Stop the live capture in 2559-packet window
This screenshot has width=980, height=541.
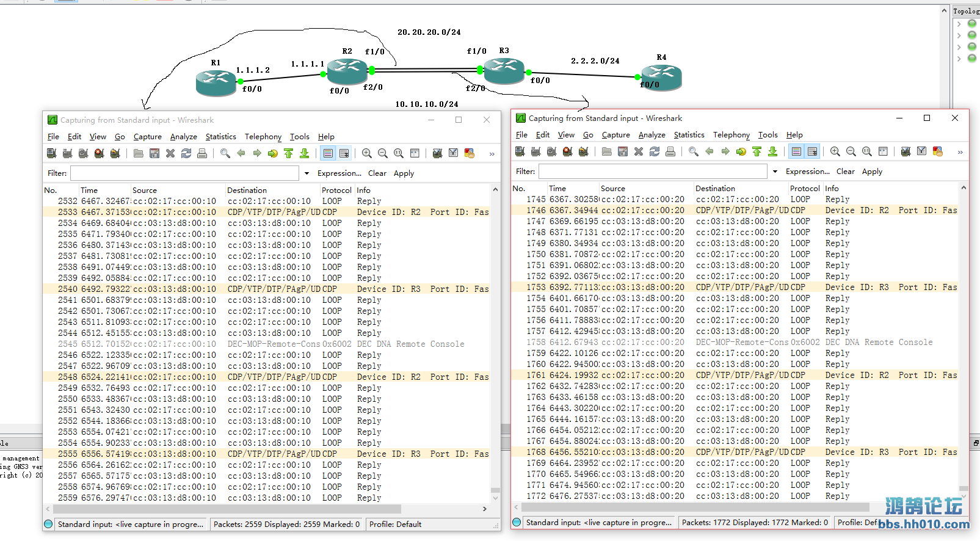(x=100, y=153)
